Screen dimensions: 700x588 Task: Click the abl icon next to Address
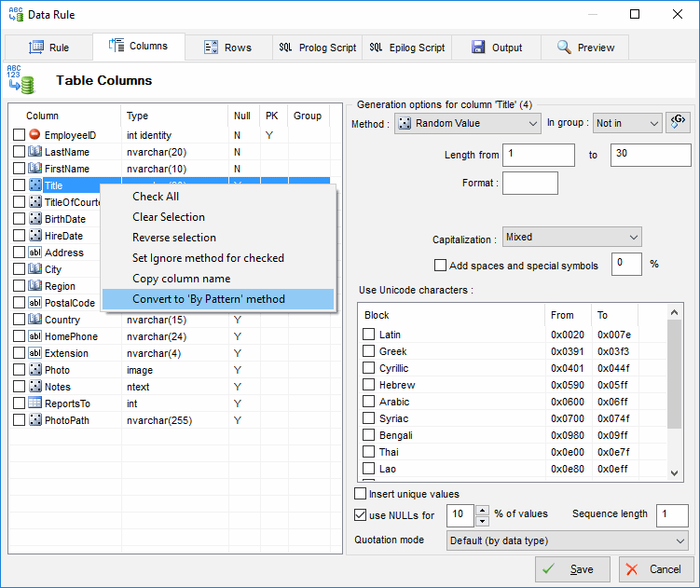pos(34,253)
